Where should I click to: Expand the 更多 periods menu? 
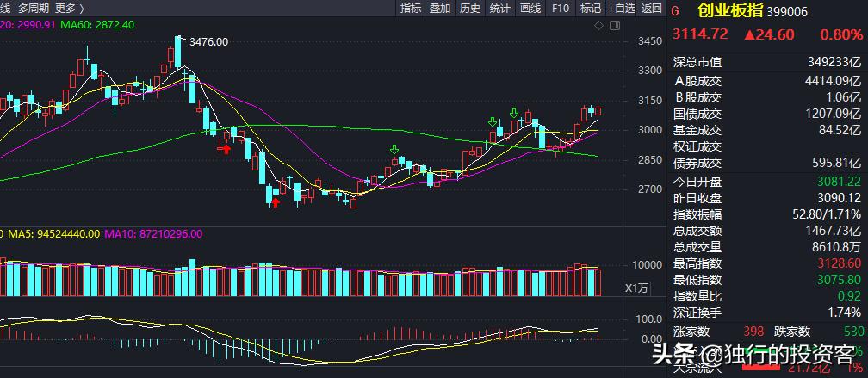tap(65, 9)
